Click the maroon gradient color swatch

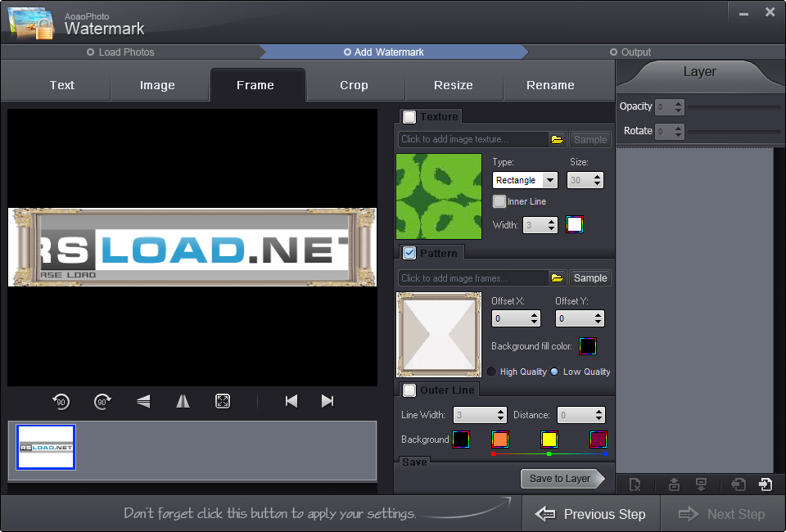[x=598, y=440]
